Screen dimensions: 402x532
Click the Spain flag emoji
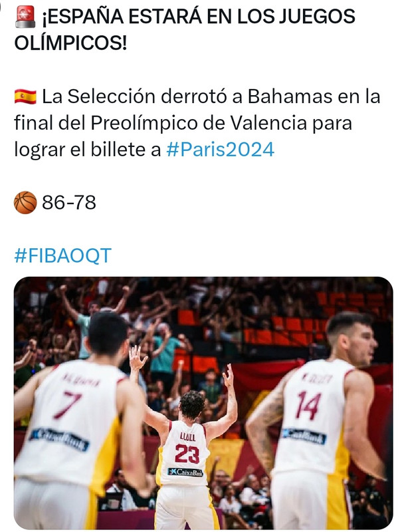pos(25,96)
